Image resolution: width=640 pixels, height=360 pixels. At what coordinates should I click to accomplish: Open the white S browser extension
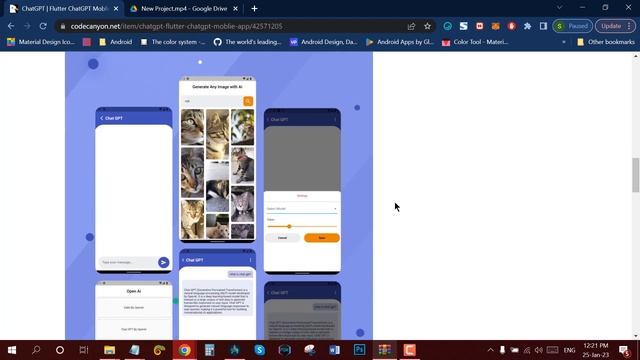tap(463, 26)
